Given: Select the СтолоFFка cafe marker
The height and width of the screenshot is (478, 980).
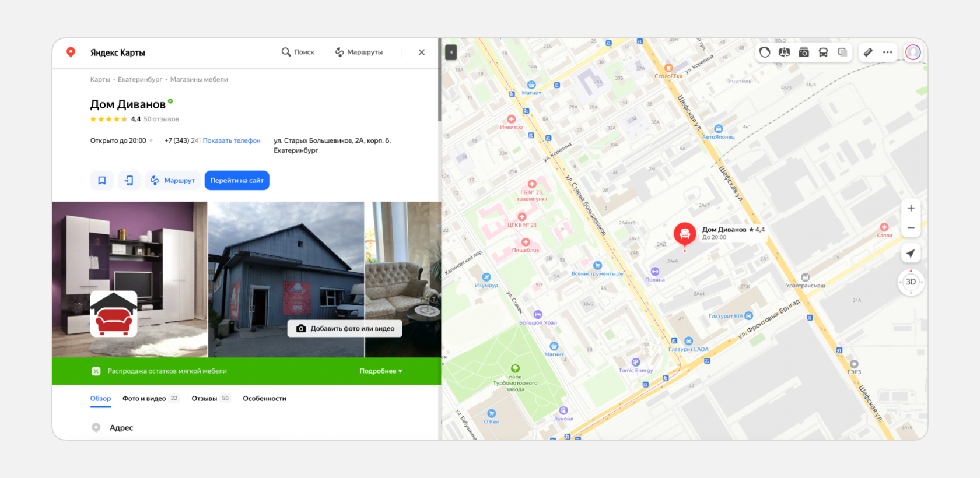Looking at the screenshot, I should 668,68.
